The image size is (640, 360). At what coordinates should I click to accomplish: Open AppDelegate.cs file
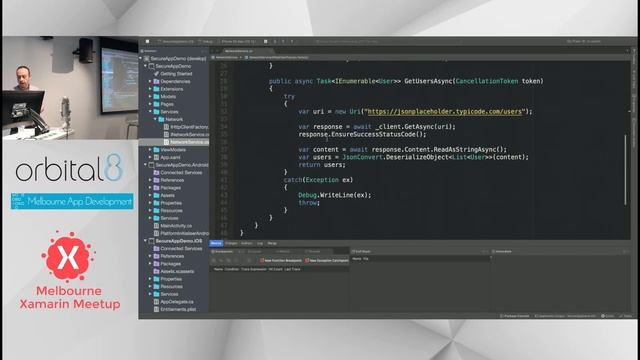[177, 302]
